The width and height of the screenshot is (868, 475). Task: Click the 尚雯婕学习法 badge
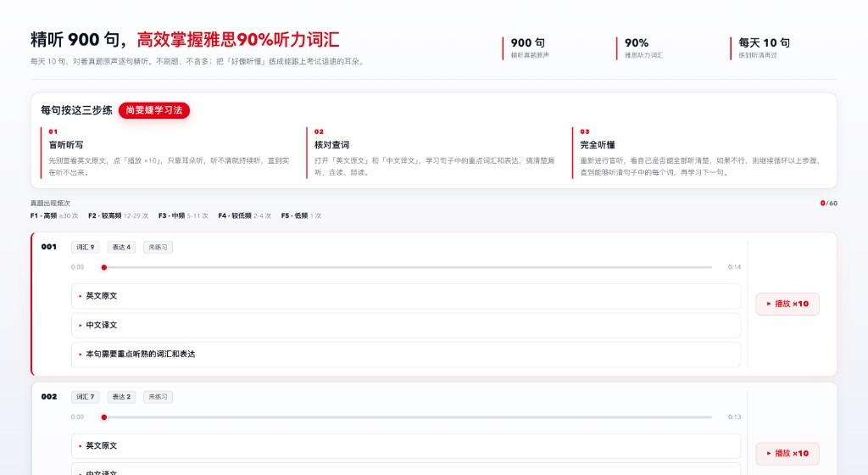tap(154, 110)
